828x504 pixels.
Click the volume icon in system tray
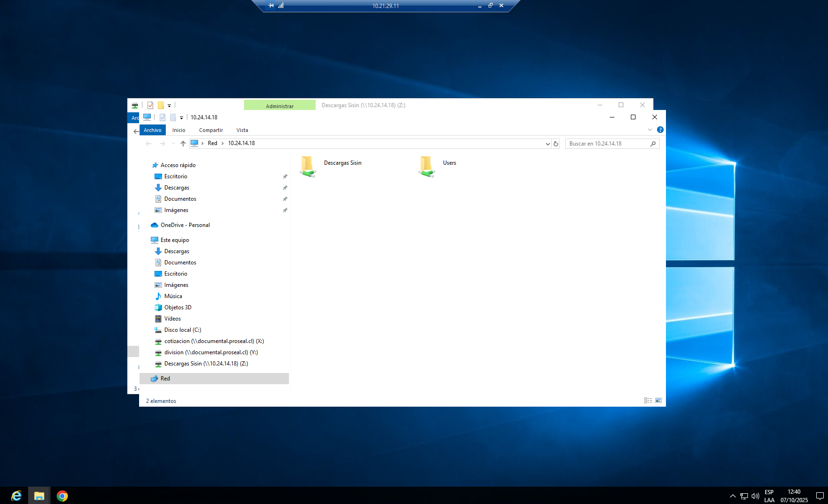tap(755, 496)
